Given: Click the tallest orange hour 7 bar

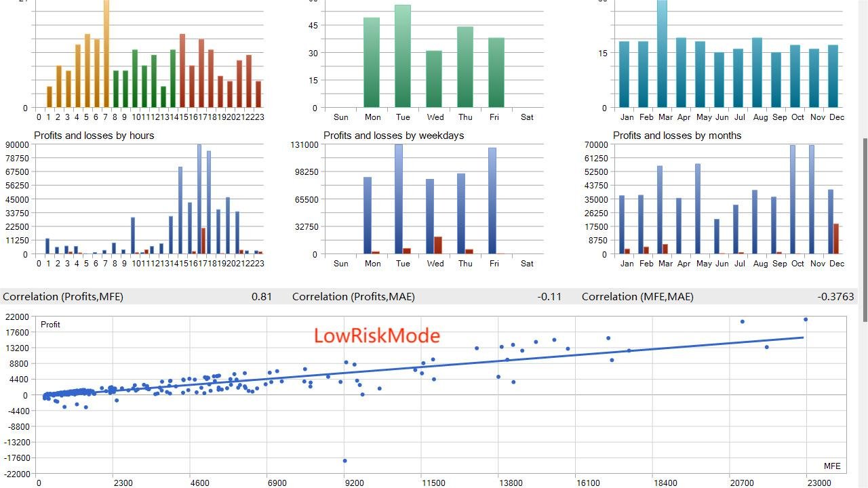Looking at the screenshot, I should point(106,54).
